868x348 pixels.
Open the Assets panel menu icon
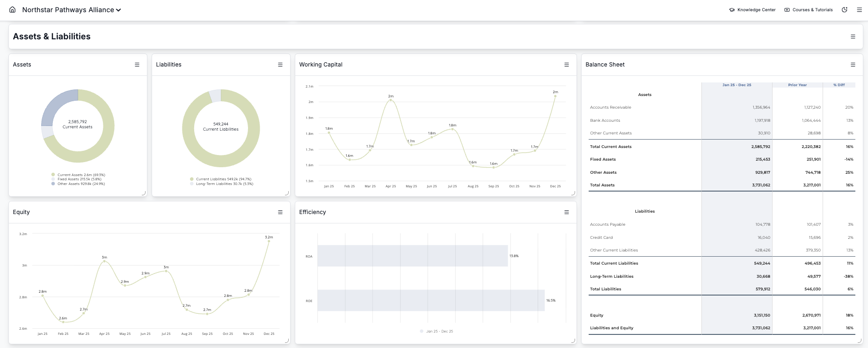[x=137, y=65]
